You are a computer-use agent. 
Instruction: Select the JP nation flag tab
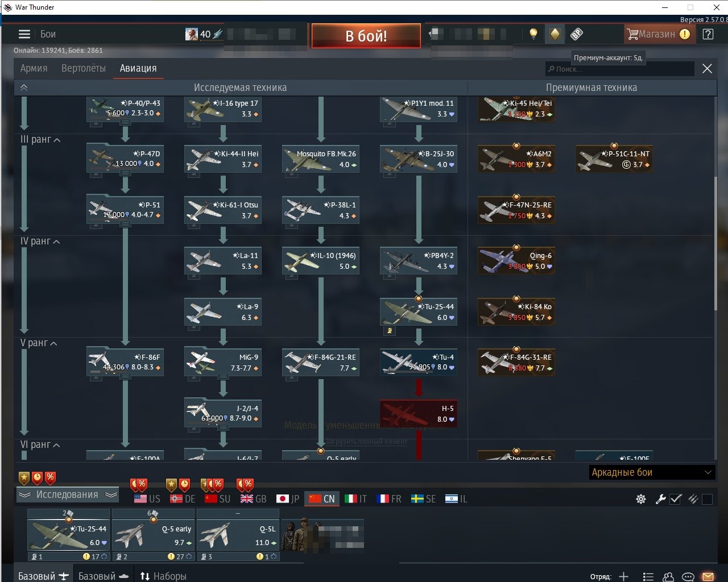click(288, 499)
